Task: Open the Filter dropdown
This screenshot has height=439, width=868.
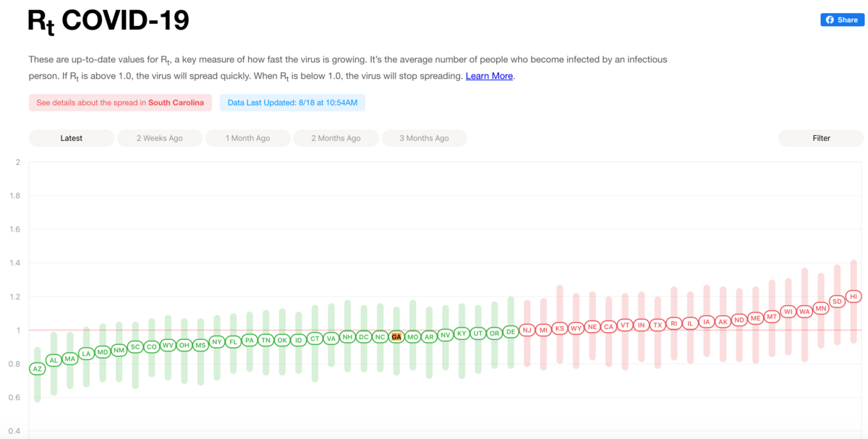Action: point(821,138)
